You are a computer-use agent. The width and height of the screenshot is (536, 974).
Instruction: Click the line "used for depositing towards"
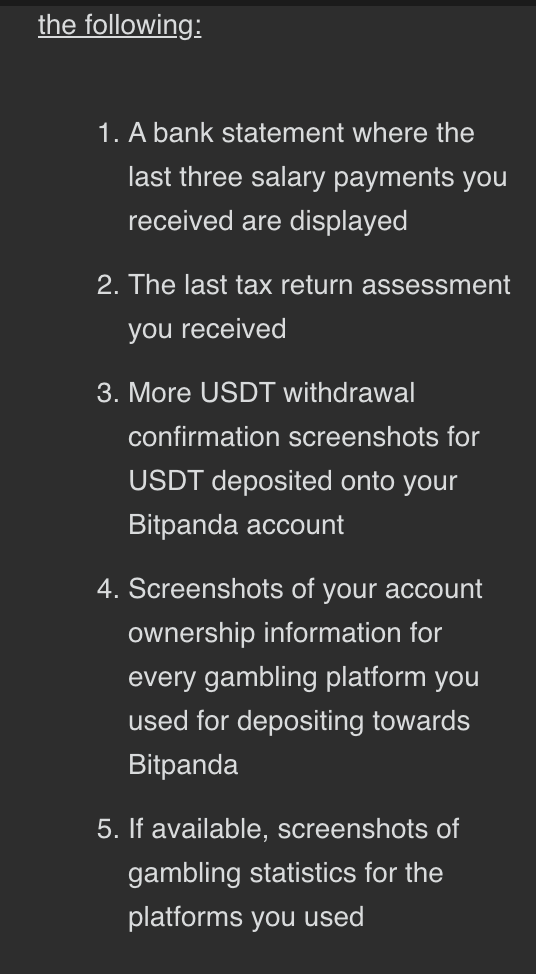[299, 721]
